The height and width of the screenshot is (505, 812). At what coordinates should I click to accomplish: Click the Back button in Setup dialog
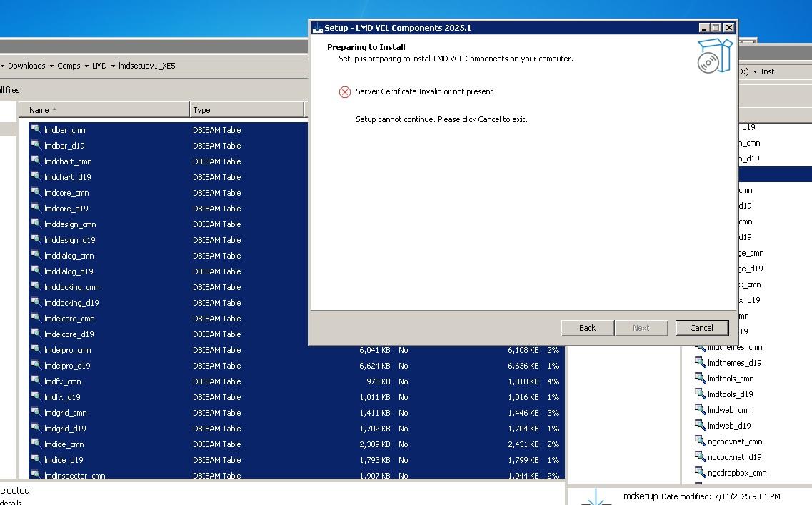coord(587,328)
